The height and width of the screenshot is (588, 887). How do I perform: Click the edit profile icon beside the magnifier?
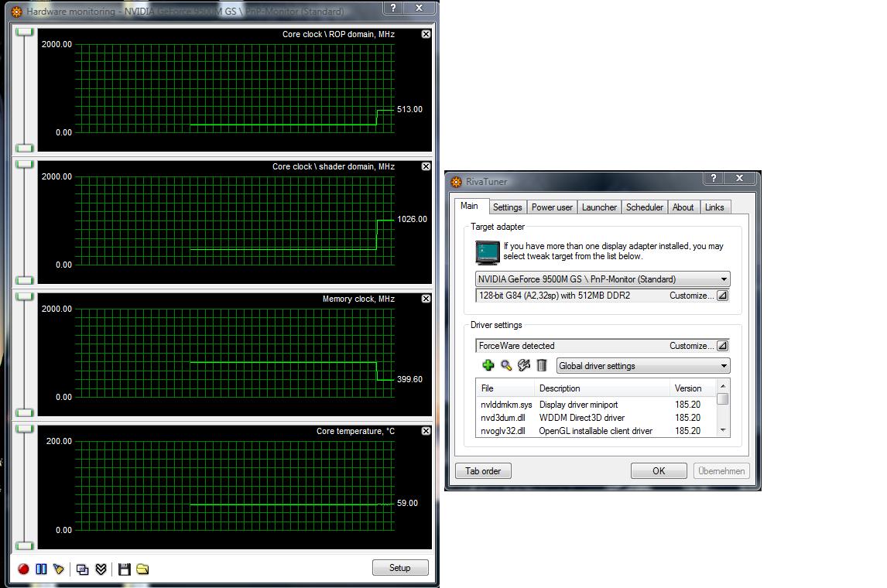524,366
